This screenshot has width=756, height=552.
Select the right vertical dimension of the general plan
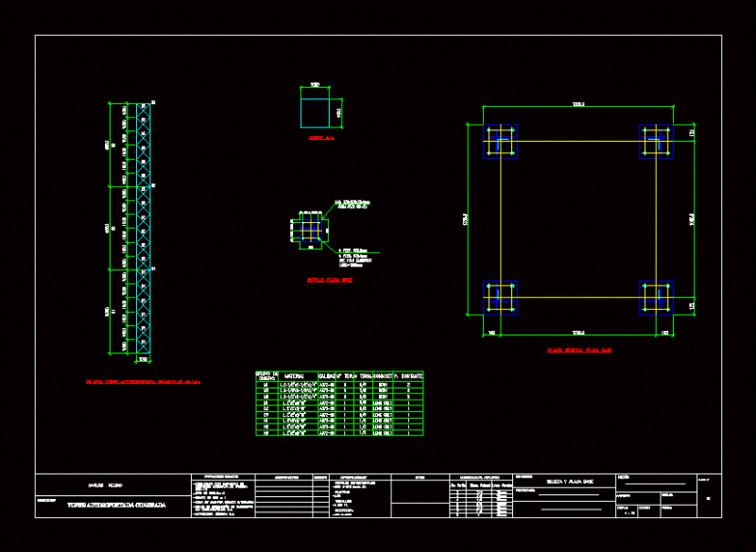tap(692, 219)
